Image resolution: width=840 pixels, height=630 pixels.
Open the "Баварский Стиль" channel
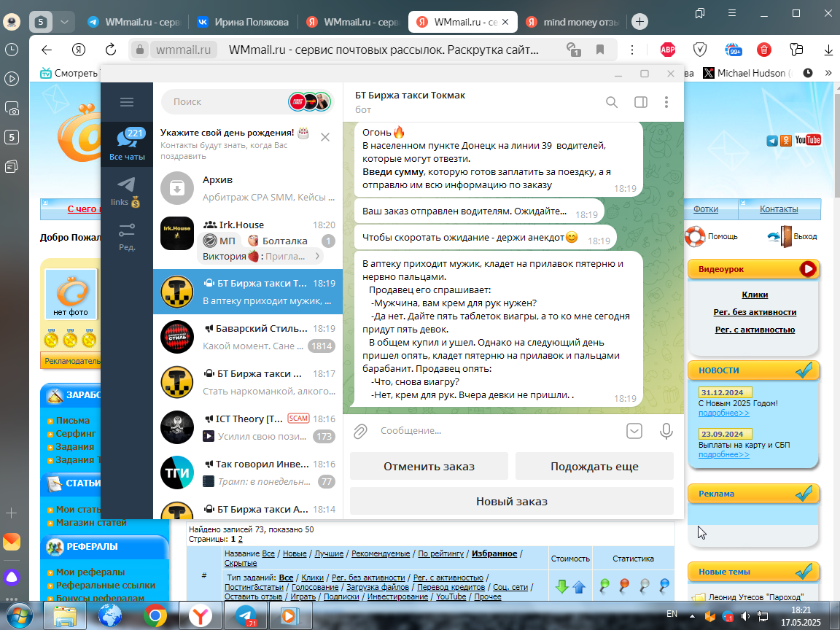pyautogui.click(x=248, y=337)
